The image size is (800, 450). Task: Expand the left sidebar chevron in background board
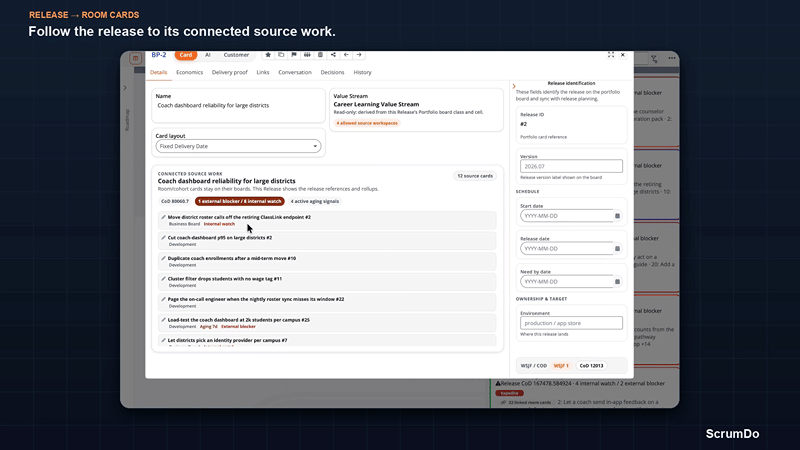pyautogui.click(x=125, y=88)
